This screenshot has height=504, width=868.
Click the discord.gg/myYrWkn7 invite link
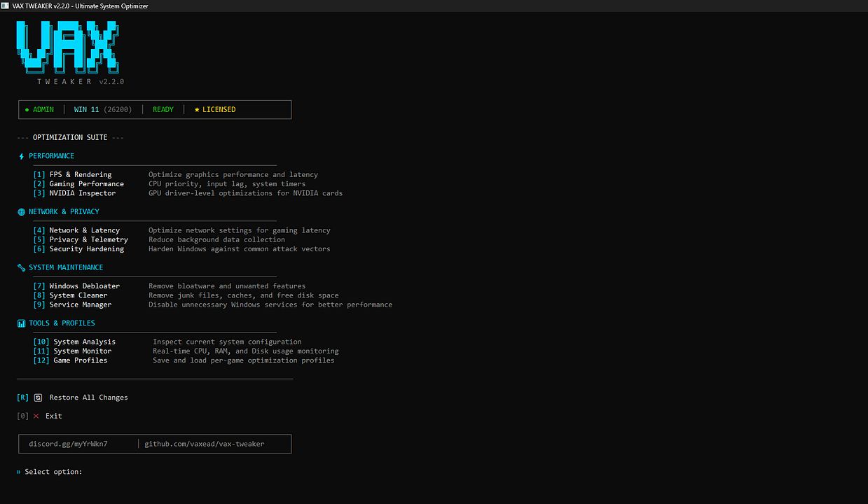click(x=68, y=444)
